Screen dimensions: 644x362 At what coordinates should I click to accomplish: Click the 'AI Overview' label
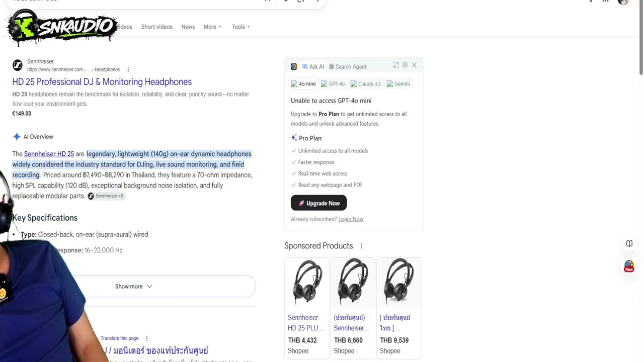[x=38, y=137]
